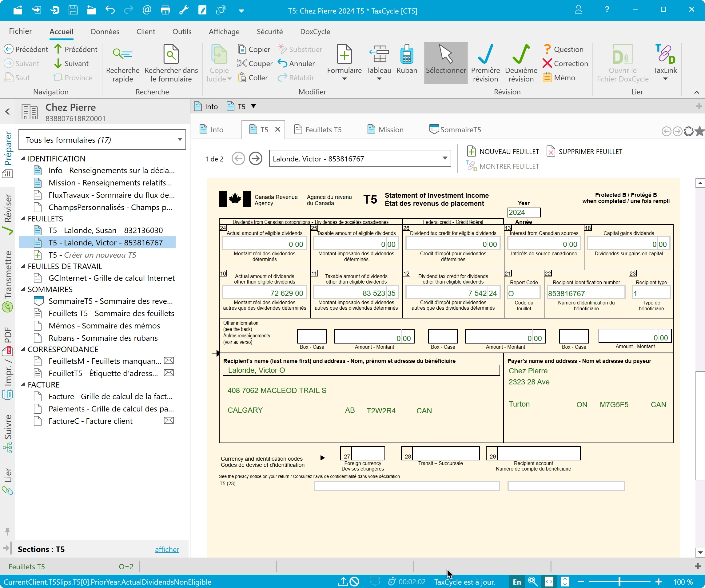Click the Print icon in title bar

click(165, 10)
